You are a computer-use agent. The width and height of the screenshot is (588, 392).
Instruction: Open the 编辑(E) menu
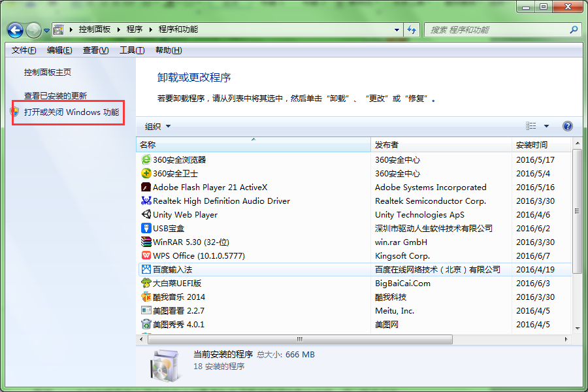tap(59, 50)
